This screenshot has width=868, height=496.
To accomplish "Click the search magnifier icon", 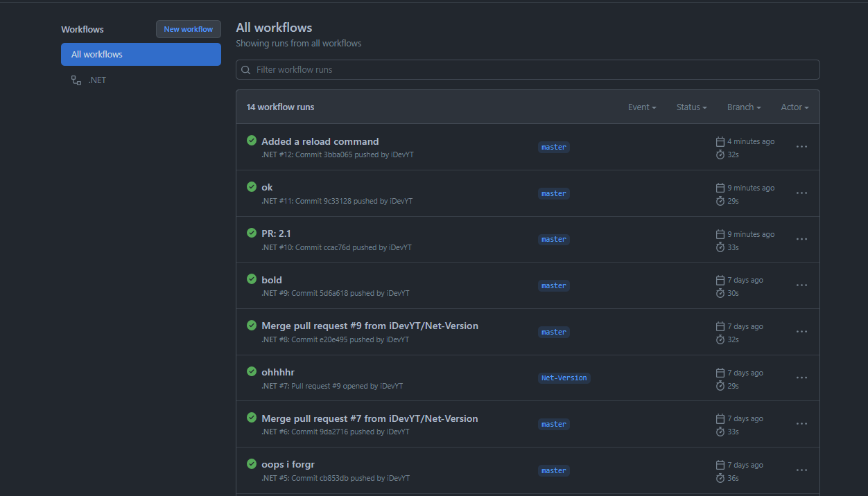I will pos(246,70).
